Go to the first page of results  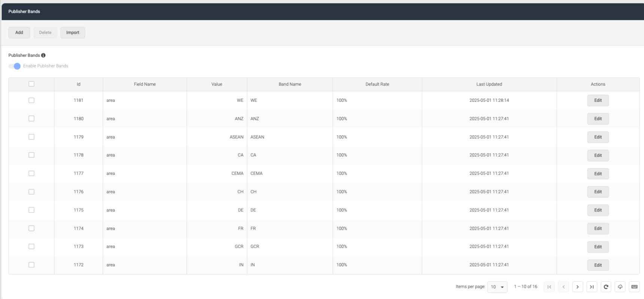[549, 287]
